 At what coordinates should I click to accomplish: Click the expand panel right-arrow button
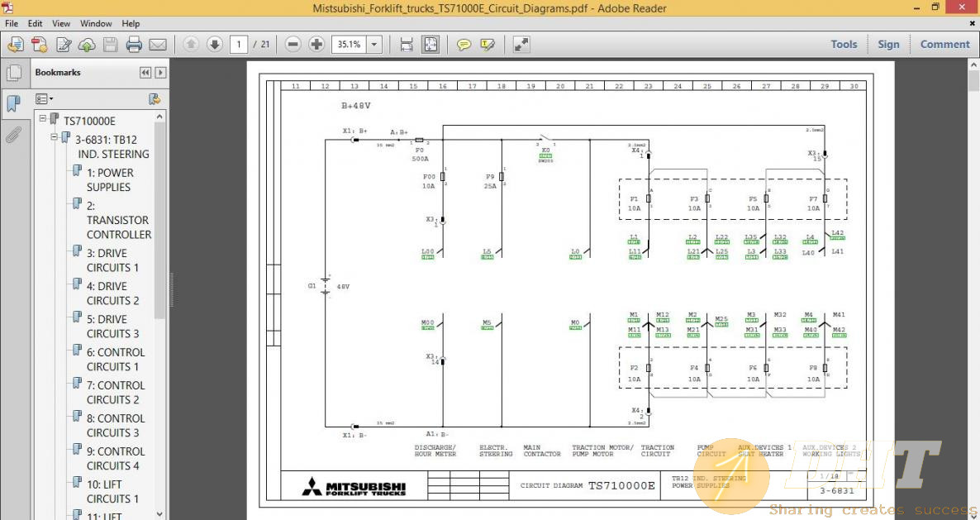(x=160, y=73)
